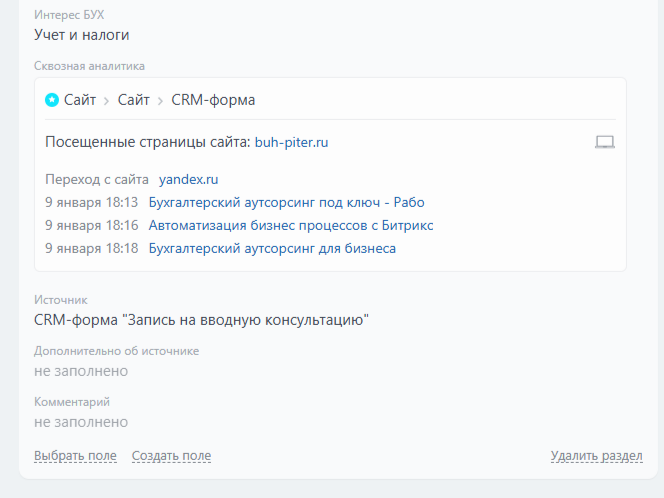Click Выбрать поле link
The height and width of the screenshot is (498, 664).
coord(75,456)
